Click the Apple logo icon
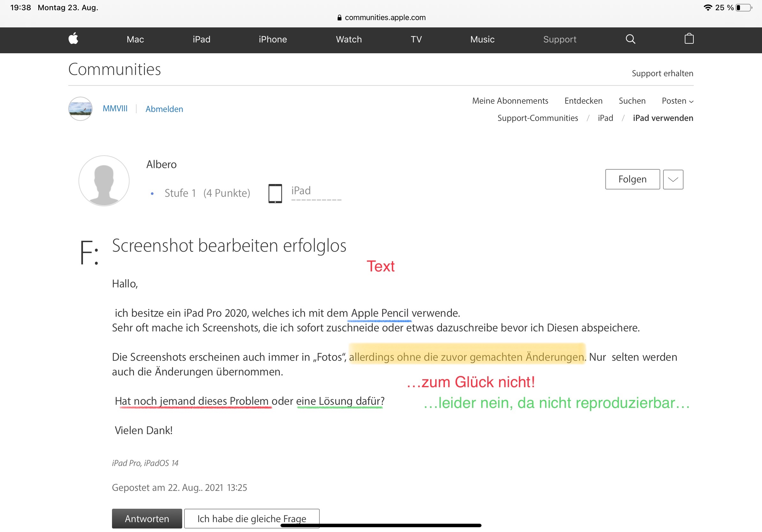 73,39
